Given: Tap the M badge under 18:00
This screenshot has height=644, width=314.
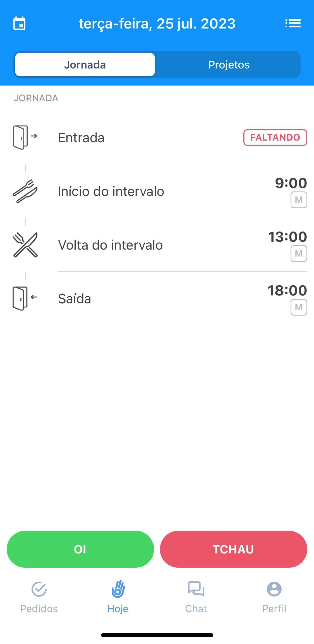Looking at the screenshot, I should [299, 307].
